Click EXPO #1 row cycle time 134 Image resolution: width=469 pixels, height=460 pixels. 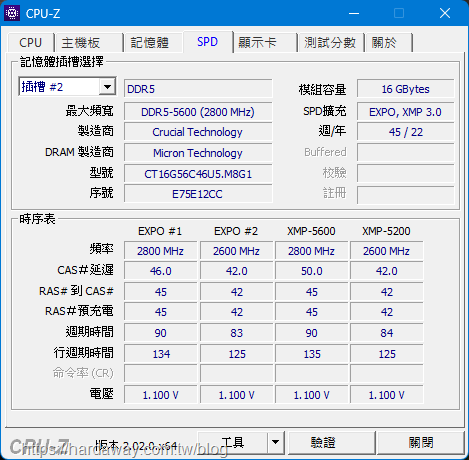click(160, 354)
